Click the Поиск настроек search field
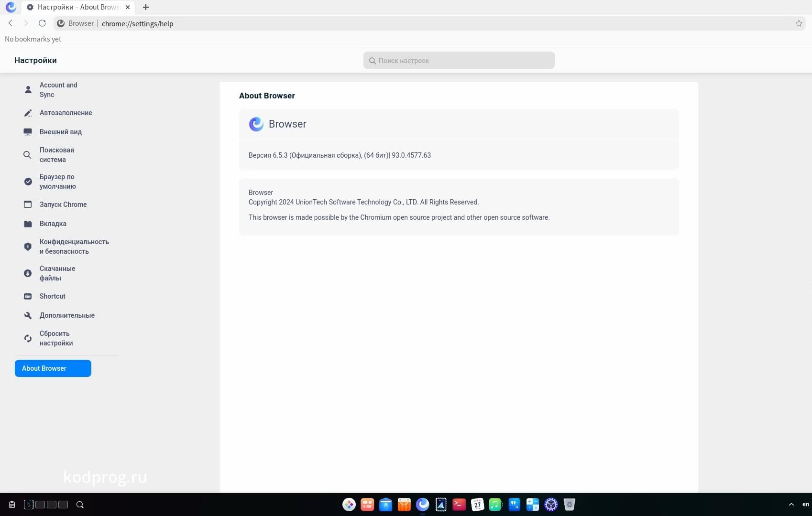The image size is (812, 516). pyautogui.click(x=459, y=61)
